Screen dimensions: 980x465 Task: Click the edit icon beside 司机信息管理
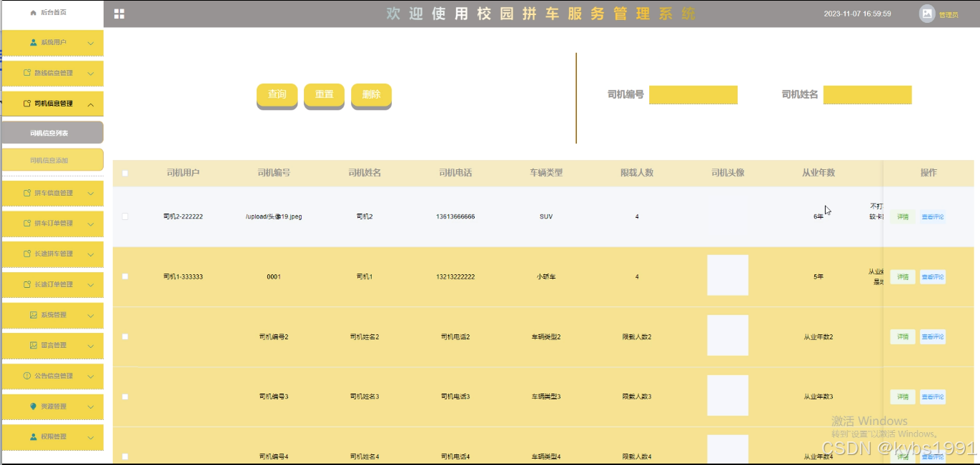pyautogui.click(x=27, y=104)
